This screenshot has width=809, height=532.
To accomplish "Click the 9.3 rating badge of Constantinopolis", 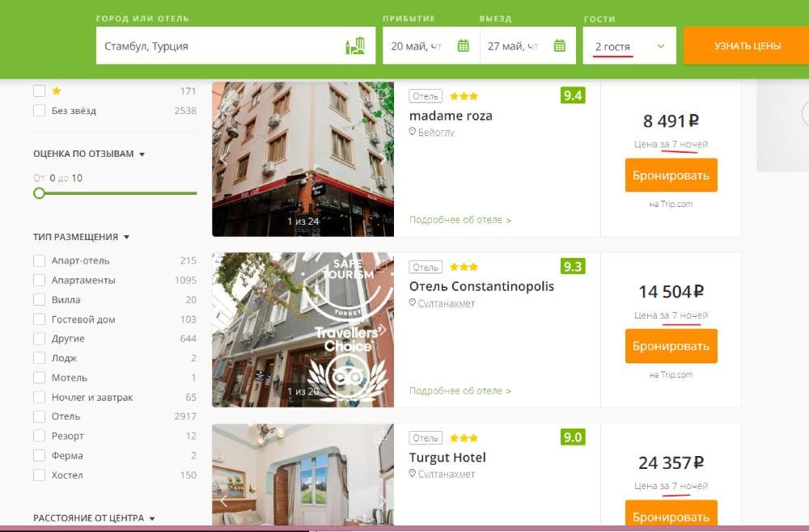I will coord(572,266).
